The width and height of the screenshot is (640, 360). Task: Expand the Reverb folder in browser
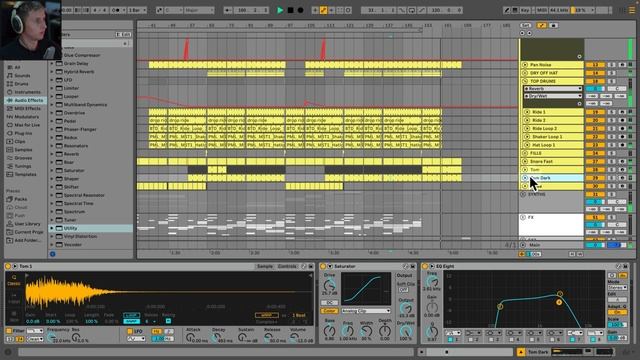[x=52, y=154]
